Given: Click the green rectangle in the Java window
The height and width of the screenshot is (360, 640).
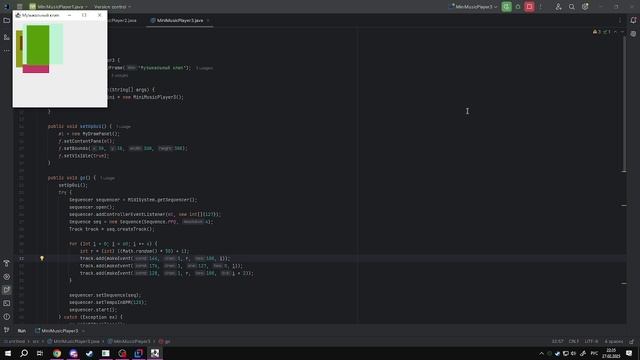Looking at the screenshot, I should tap(38, 45).
